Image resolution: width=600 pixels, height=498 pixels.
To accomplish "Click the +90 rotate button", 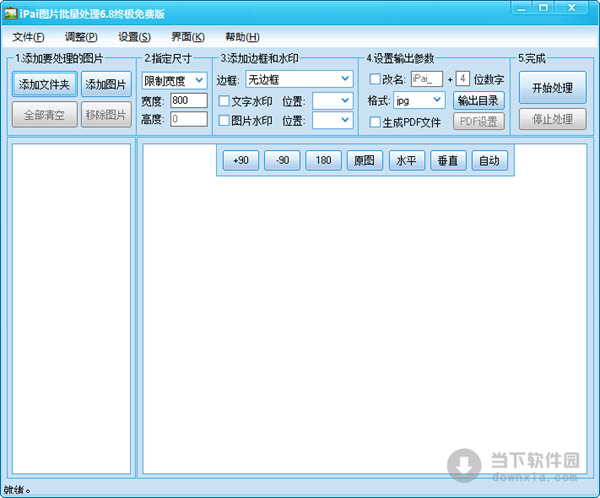I will pyautogui.click(x=240, y=161).
